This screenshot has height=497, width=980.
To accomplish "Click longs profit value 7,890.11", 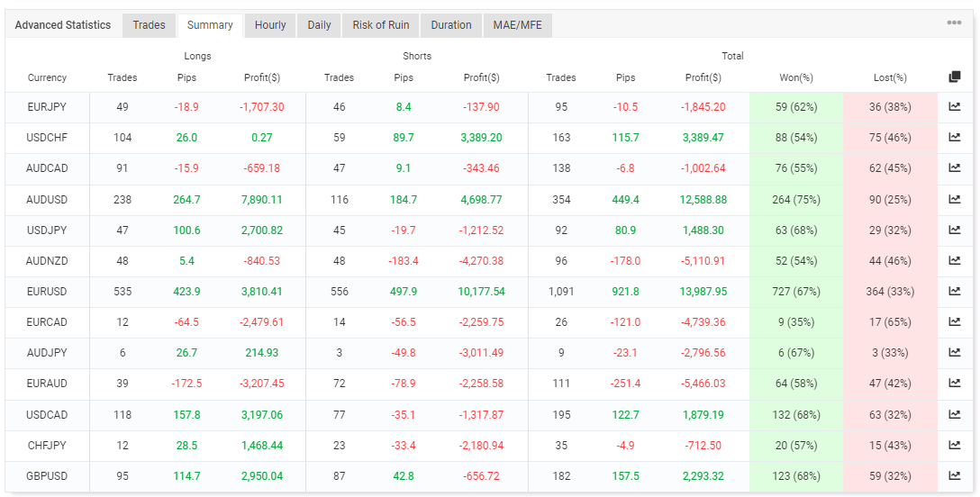I will pos(262,200).
